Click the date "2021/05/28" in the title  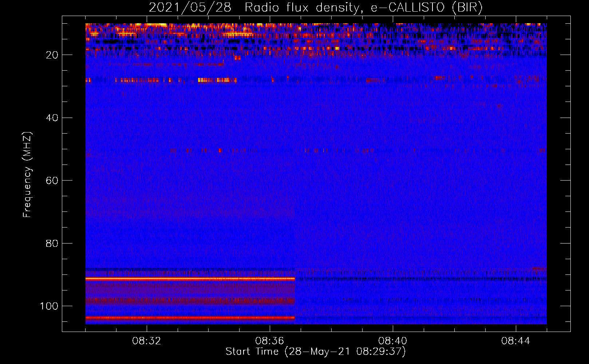[190, 7]
